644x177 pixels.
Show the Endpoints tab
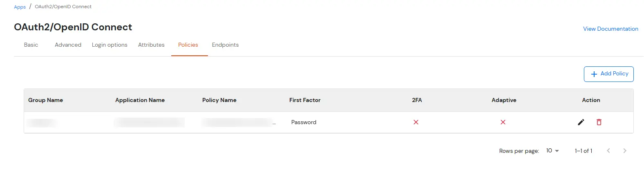225,45
